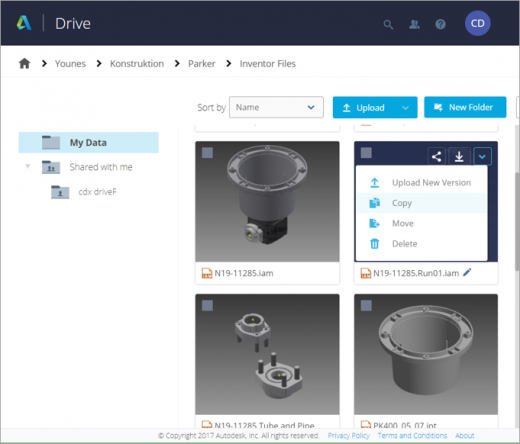Click share icon on N19-11285.Run01.iam card
Screen dimensions: 520x444
click(436, 156)
